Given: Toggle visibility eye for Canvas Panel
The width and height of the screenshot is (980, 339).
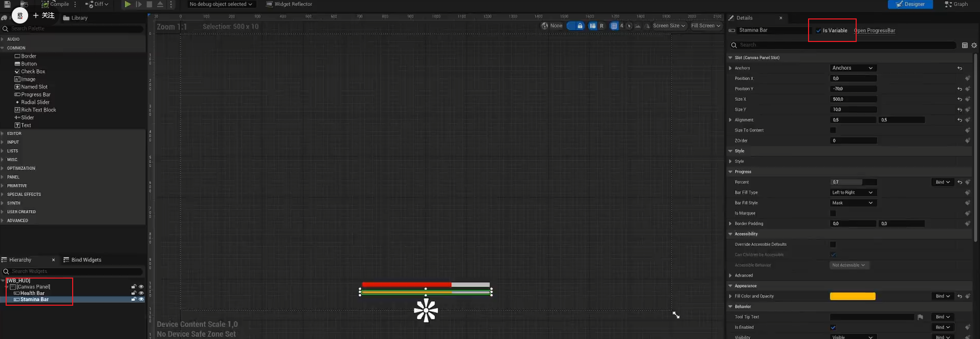Looking at the screenshot, I should [x=141, y=287].
